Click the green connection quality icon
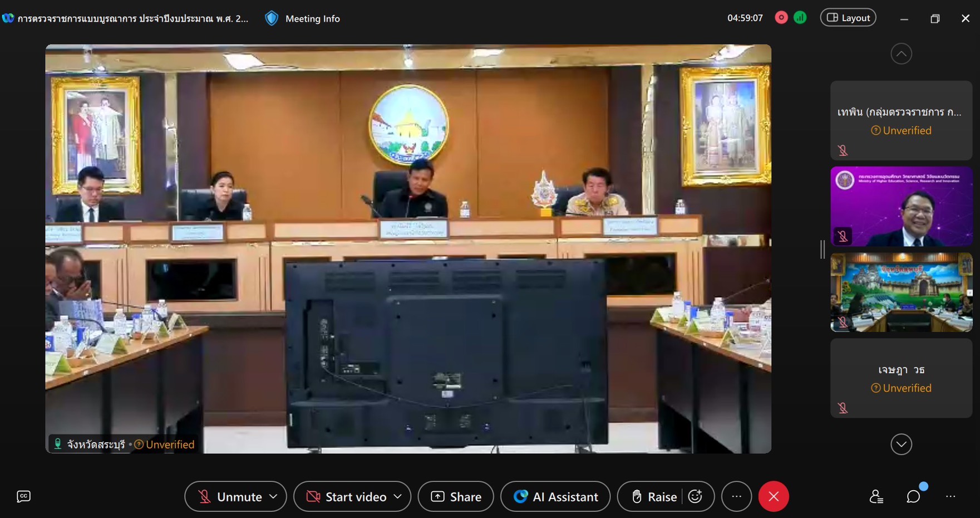 (x=800, y=18)
